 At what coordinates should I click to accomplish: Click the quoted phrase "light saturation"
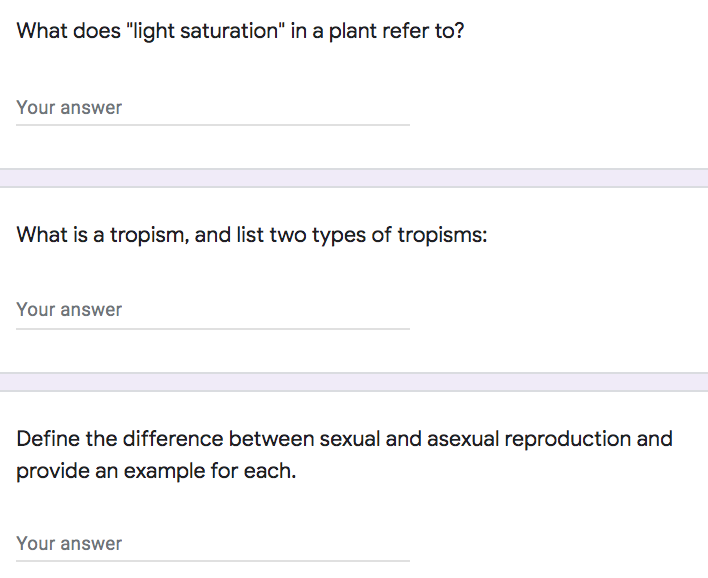(220, 31)
